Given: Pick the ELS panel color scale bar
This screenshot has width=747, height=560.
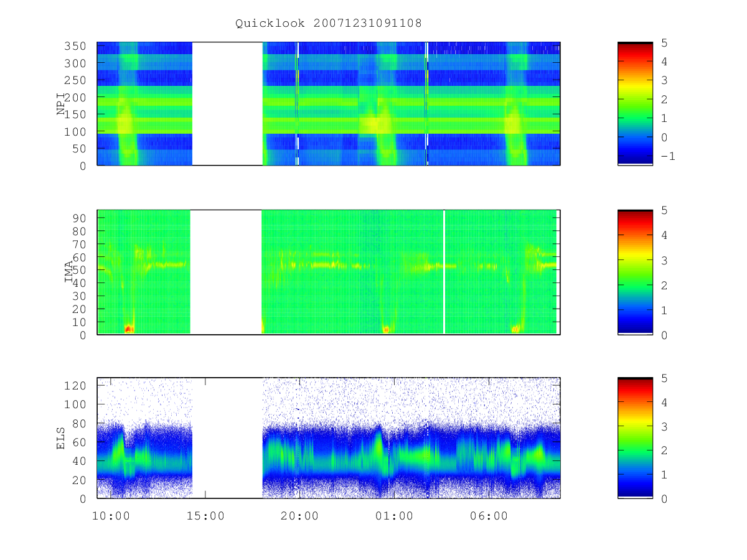Looking at the screenshot, I should click(x=635, y=438).
